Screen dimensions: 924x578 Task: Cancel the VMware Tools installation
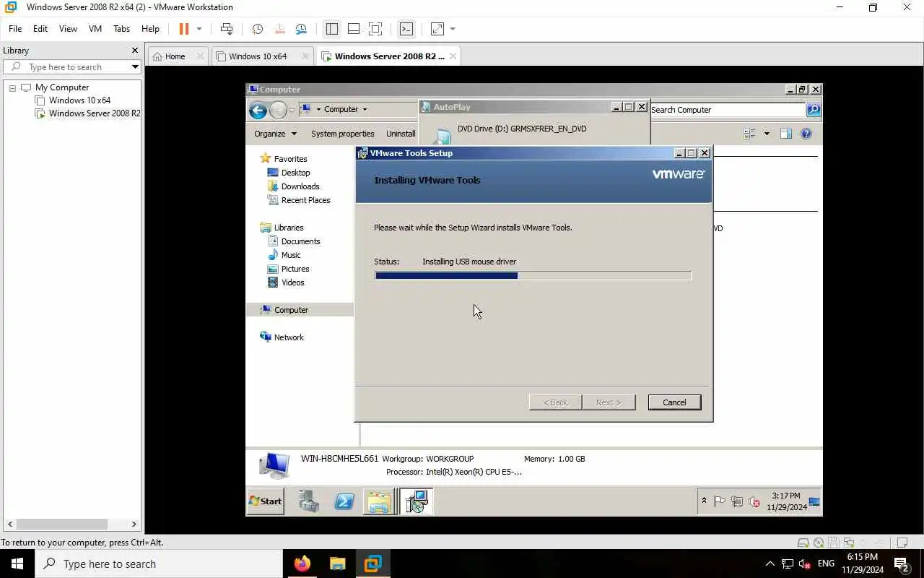coord(674,402)
